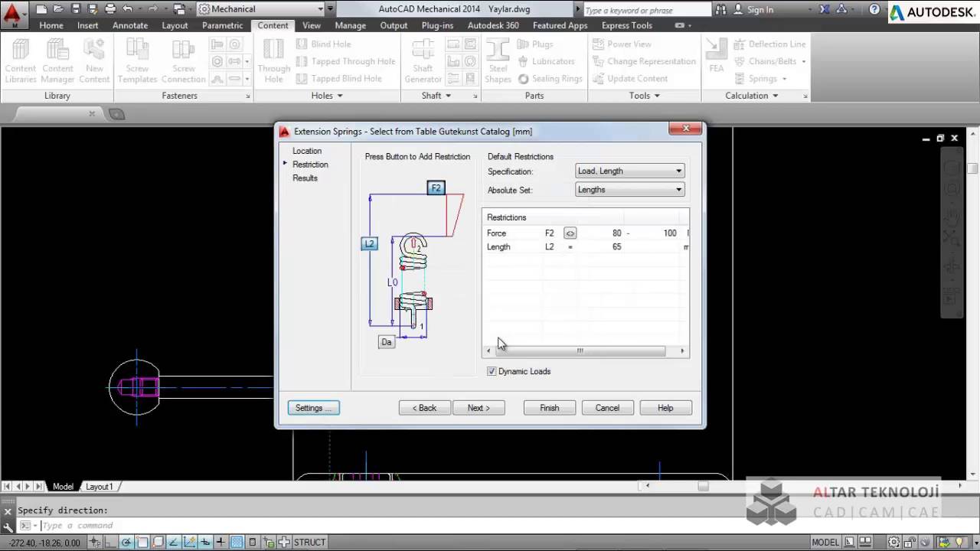Viewport: 980px width, 551px height.
Task: Switch to the Annotate ribbon tab
Action: point(130,25)
